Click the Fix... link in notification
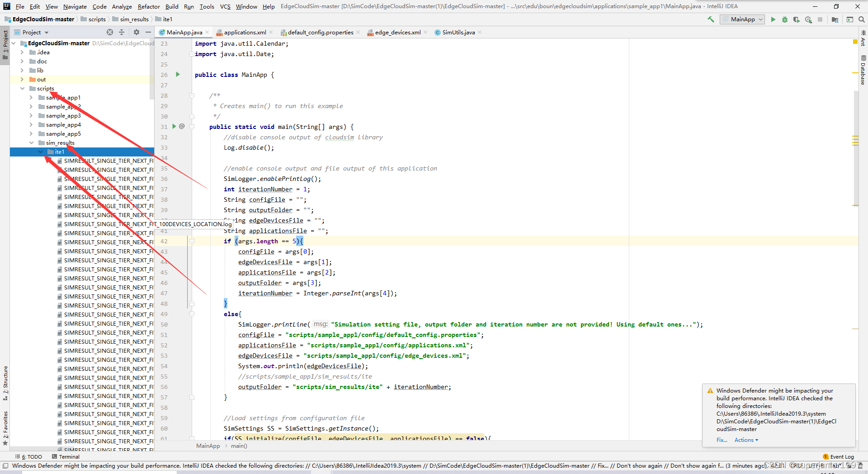868x474 pixels. point(722,440)
